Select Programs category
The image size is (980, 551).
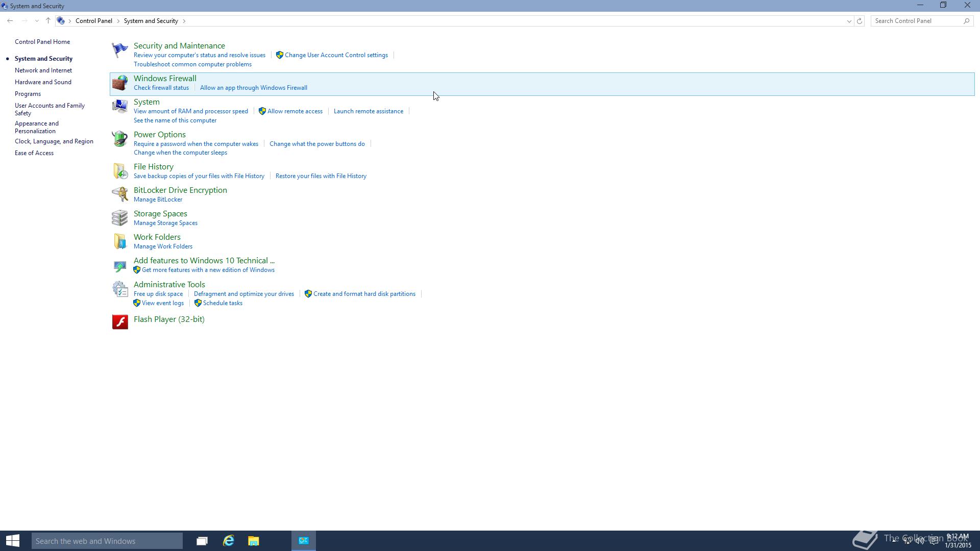(x=28, y=94)
